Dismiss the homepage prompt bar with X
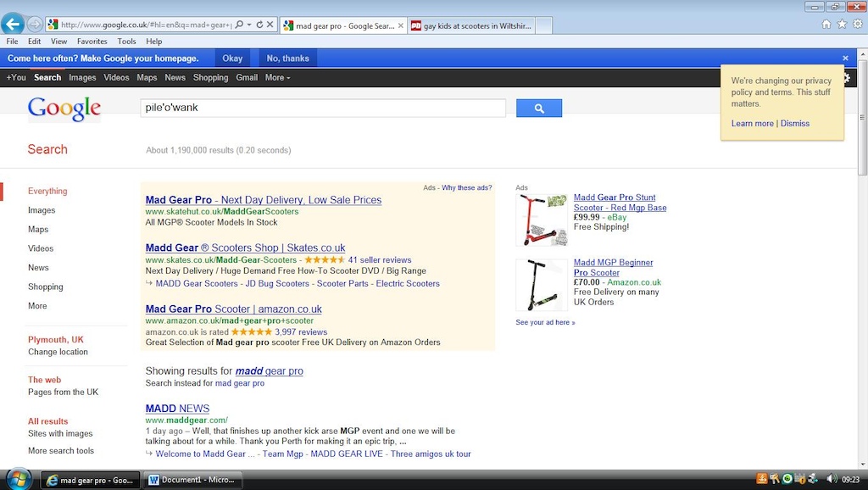 845,58
